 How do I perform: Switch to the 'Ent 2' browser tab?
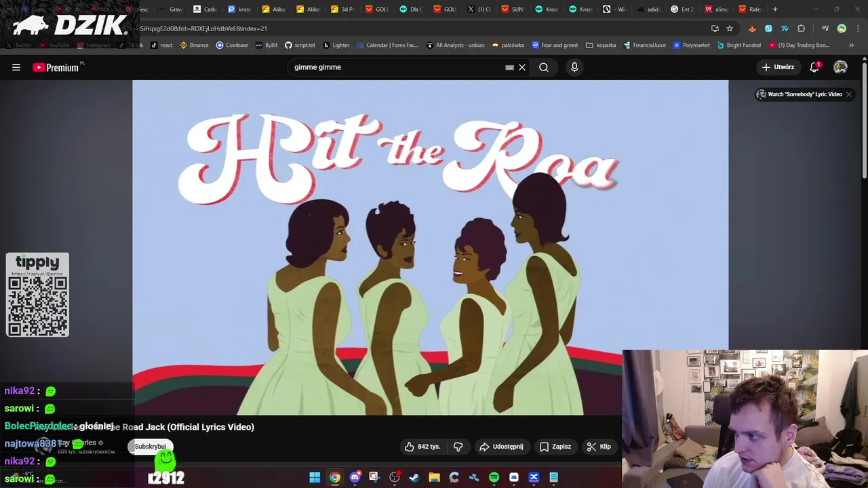click(x=683, y=9)
